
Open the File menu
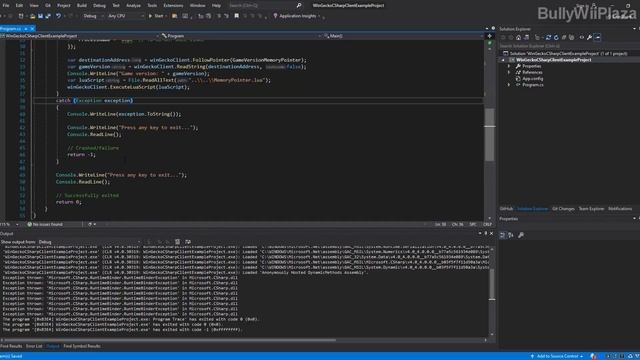(x=6, y=5)
